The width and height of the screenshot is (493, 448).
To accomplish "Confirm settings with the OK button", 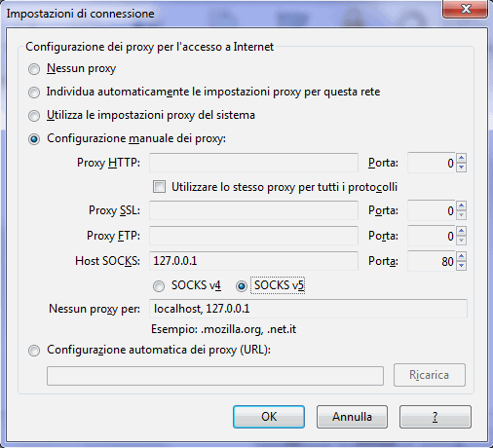I will click(x=269, y=417).
